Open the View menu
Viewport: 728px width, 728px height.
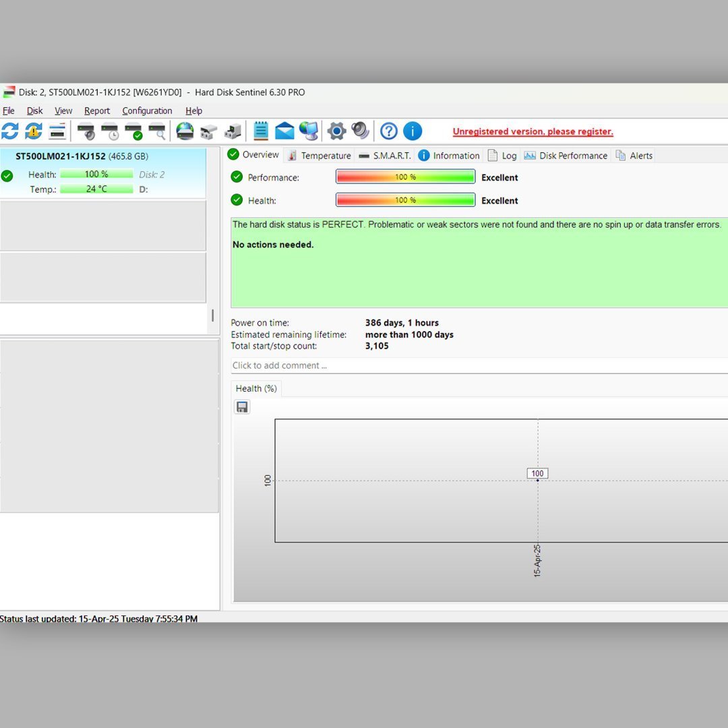tap(63, 111)
